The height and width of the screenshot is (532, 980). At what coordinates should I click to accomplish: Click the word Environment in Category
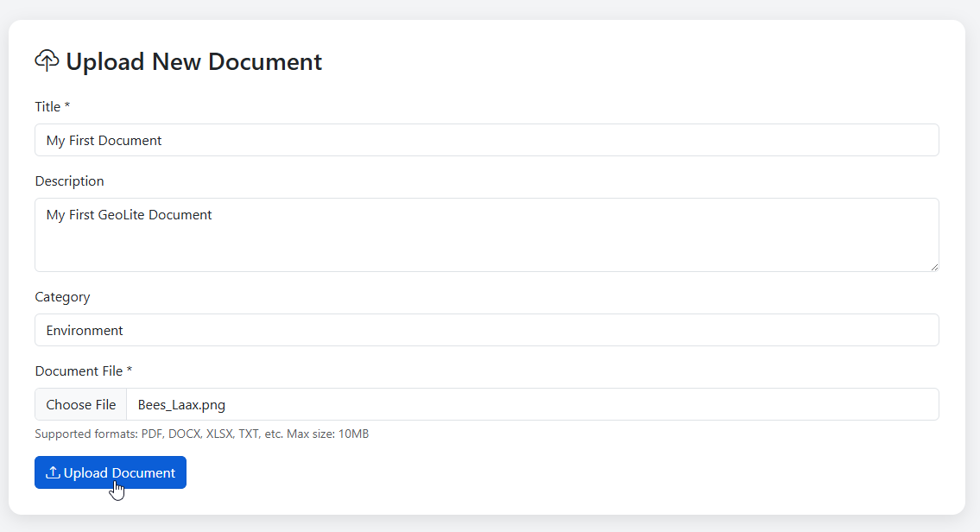(85, 330)
